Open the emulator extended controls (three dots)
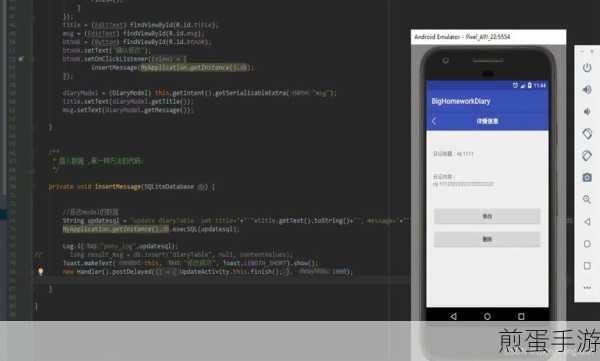 click(x=587, y=287)
